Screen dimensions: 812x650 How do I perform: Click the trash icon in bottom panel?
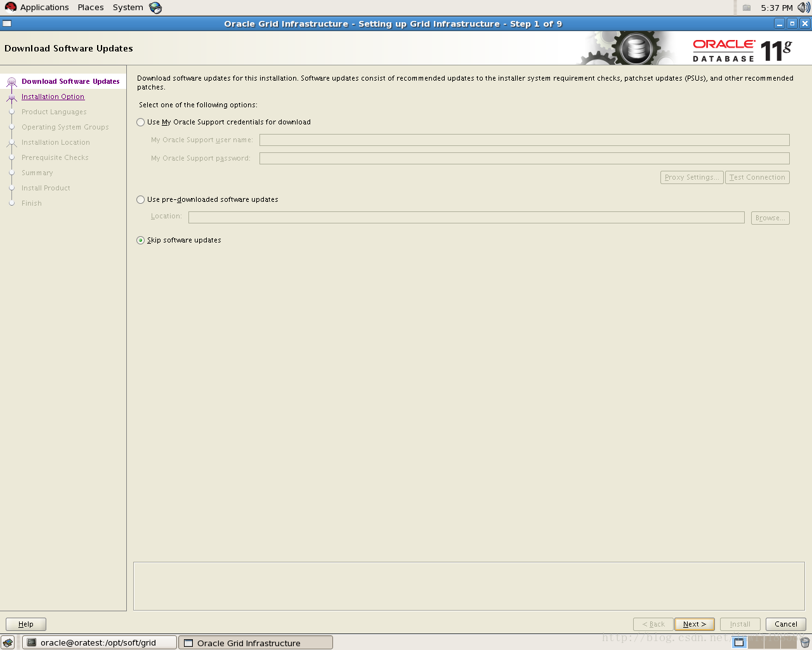pos(805,643)
